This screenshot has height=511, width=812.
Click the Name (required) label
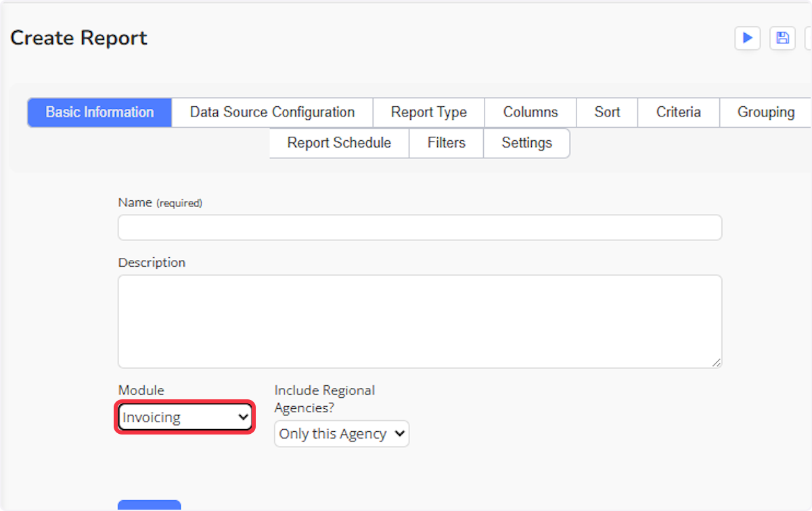160,202
